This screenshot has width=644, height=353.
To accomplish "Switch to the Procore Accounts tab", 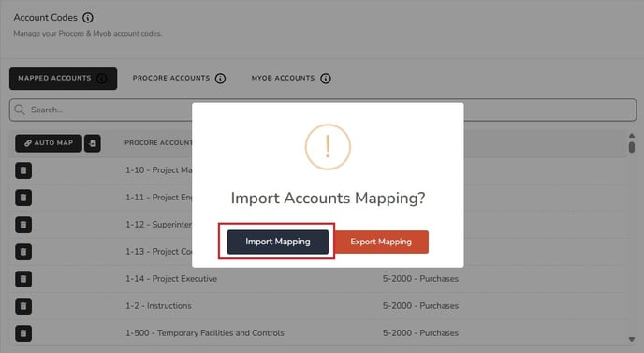I will tap(171, 78).
